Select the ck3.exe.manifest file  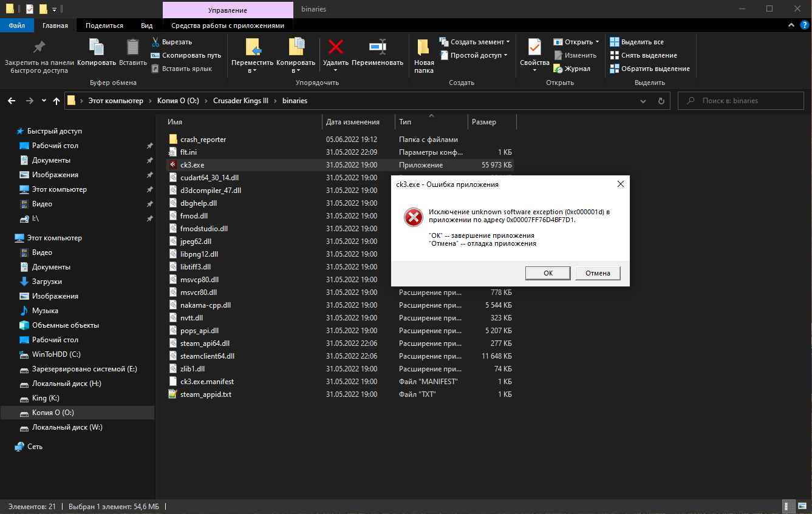tap(206, 382)
